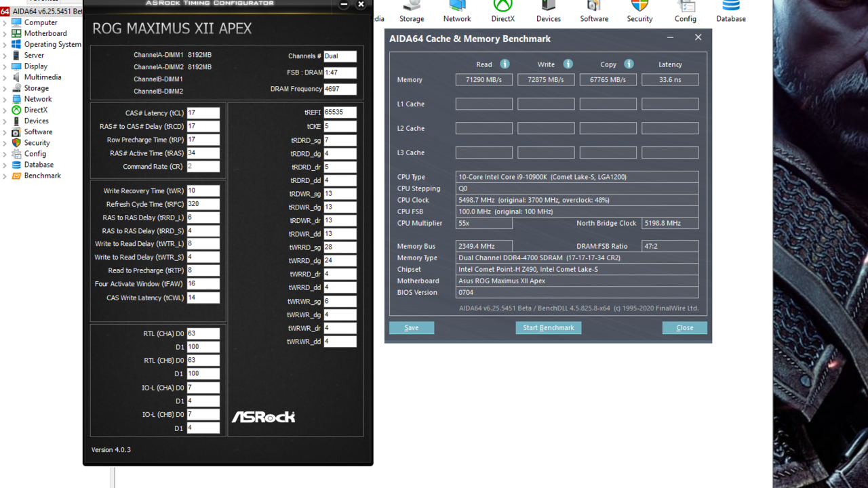
Task: Click the Computer icon in the AIDA64 tree
Action: pyautogui.click(x=16, y=22)
